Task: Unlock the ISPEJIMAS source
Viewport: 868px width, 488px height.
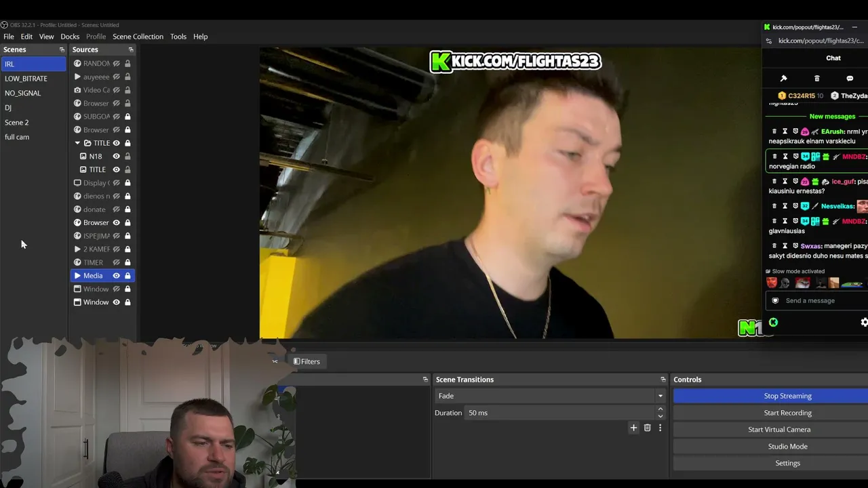Action: (x=127, y=236)
